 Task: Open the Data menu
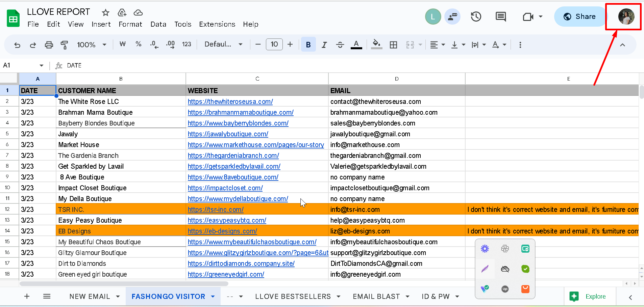[x=158, y=24]
